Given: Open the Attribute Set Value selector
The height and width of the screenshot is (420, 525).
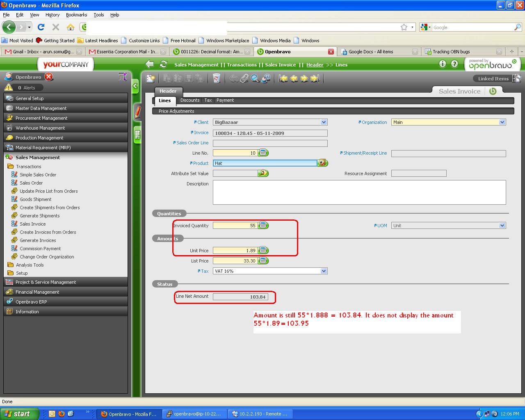Looking at the screenshot, I should [263, 173].
